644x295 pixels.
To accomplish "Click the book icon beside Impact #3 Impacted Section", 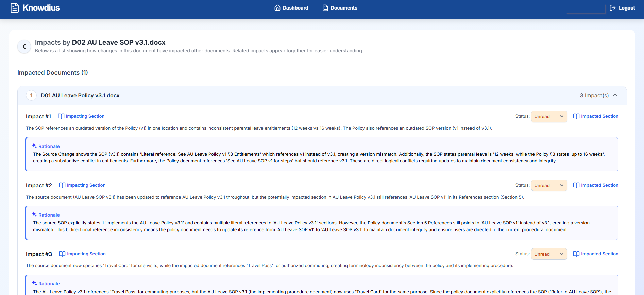I will point(576,254).
